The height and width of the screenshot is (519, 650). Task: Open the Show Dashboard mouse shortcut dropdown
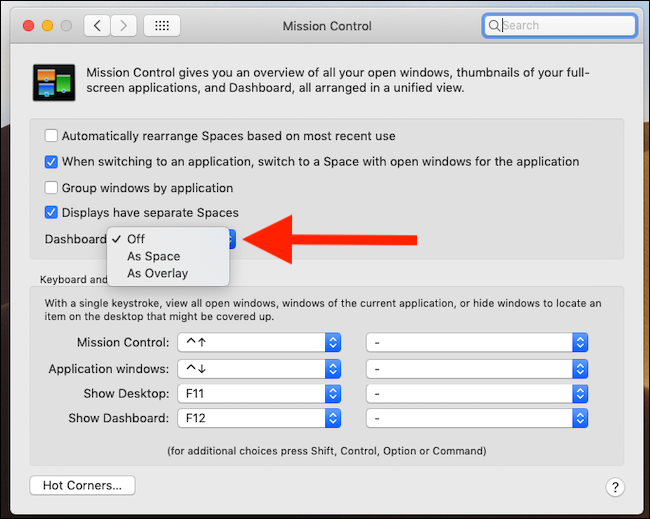point(477,418)
